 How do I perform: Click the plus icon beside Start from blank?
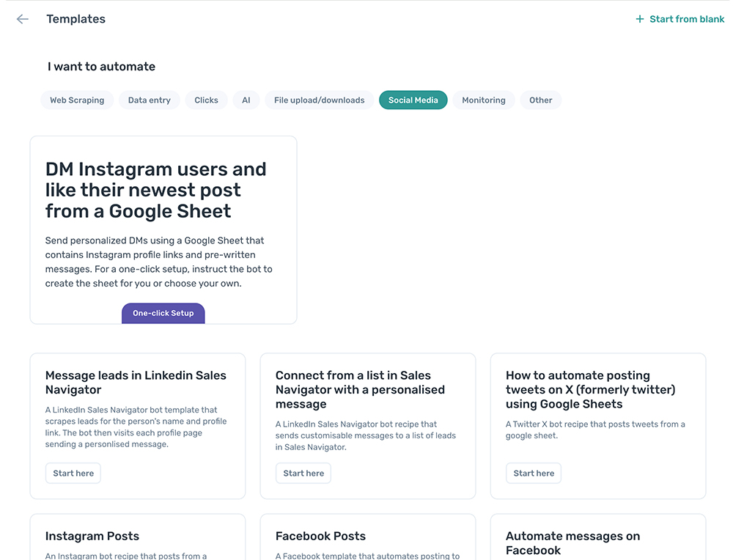pos(639,19)
